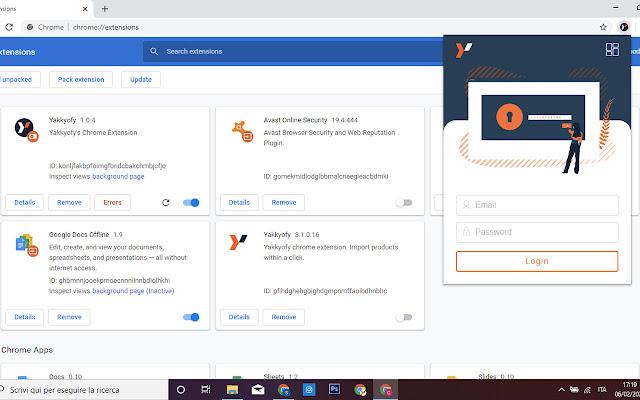Focus the Email input field
The image size is (640, 400).
point(537,205)
